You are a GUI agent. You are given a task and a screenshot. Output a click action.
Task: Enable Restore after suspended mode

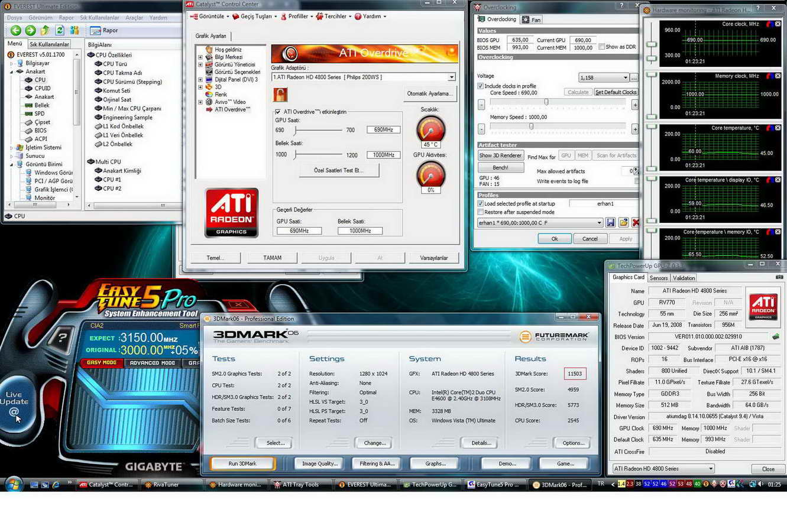click(481, 212)
